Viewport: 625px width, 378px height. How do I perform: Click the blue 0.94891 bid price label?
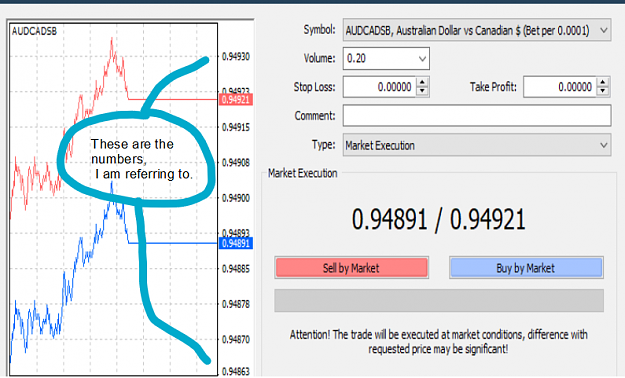pos(236,243)
